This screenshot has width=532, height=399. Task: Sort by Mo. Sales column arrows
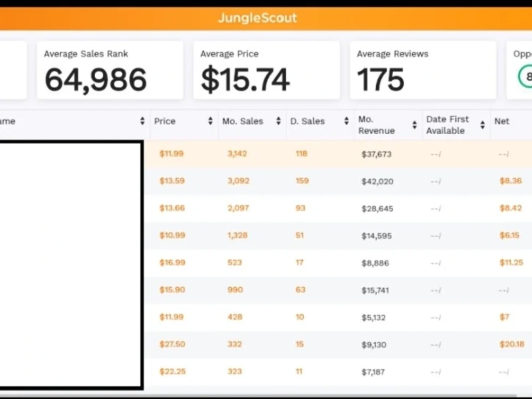coord(279,121)
